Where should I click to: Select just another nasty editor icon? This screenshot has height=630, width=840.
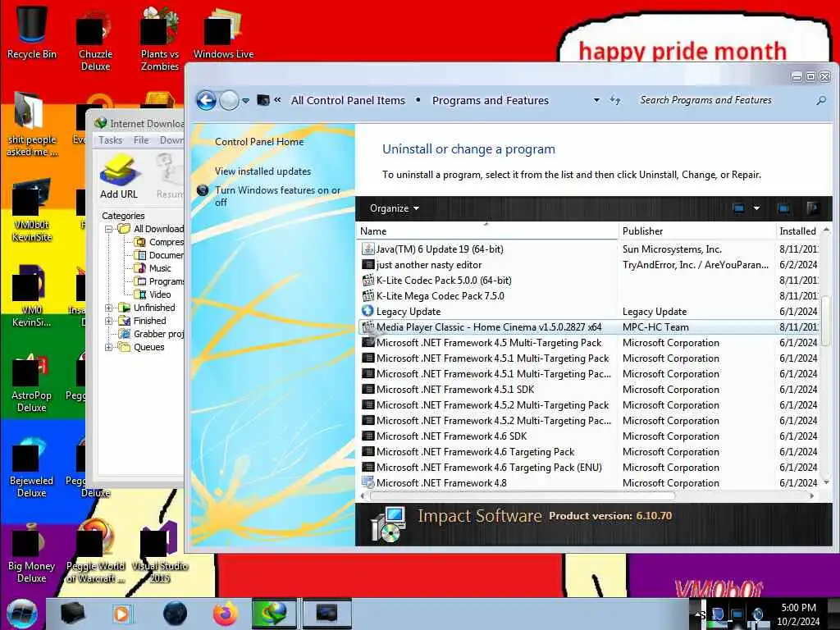point(368,265)
